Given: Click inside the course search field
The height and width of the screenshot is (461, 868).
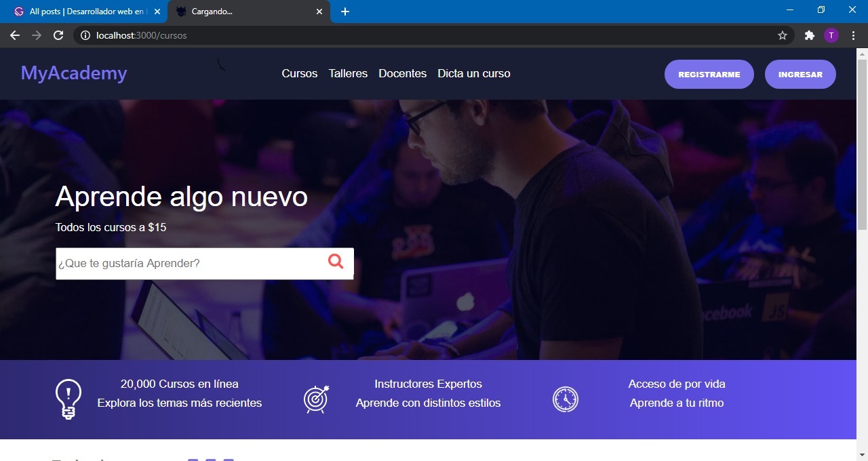Looking at the screenshot, I should pyautogui.click(x=183, y=263).
